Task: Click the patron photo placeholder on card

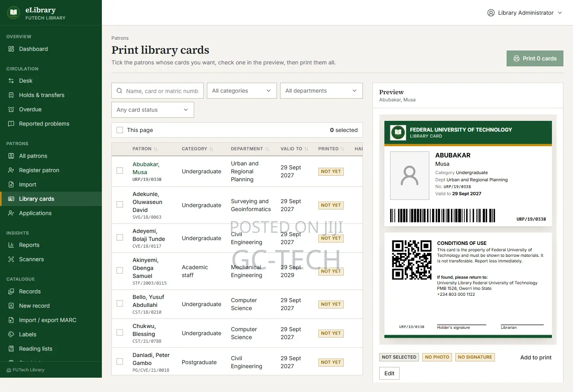Action: pyautogui.click(x=409, y=175)
